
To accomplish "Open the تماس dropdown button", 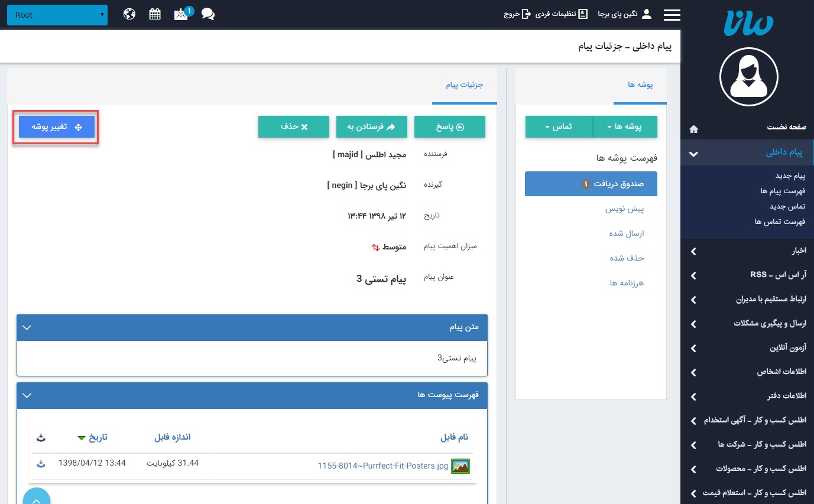I will click(558, 126).
